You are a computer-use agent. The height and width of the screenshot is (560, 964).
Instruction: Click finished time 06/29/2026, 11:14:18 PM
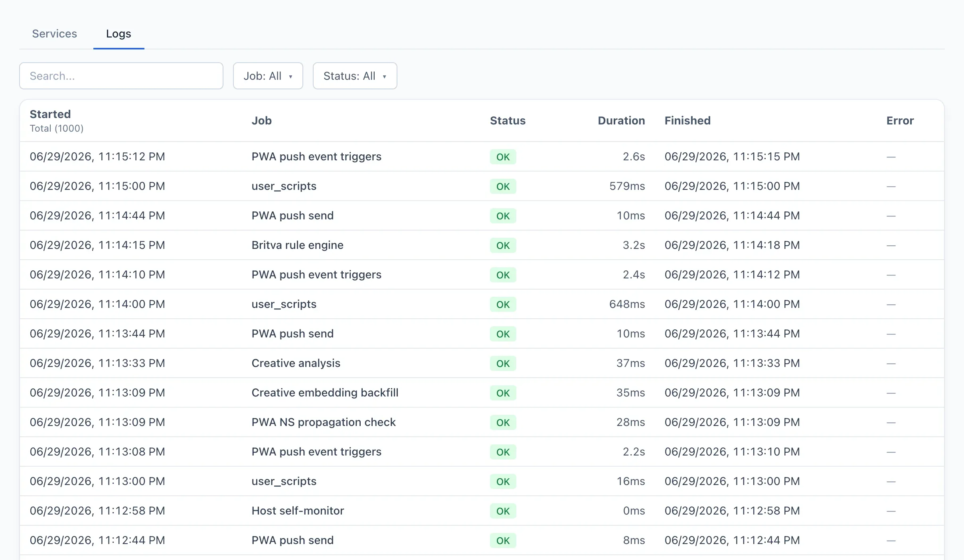click(732, 245)
